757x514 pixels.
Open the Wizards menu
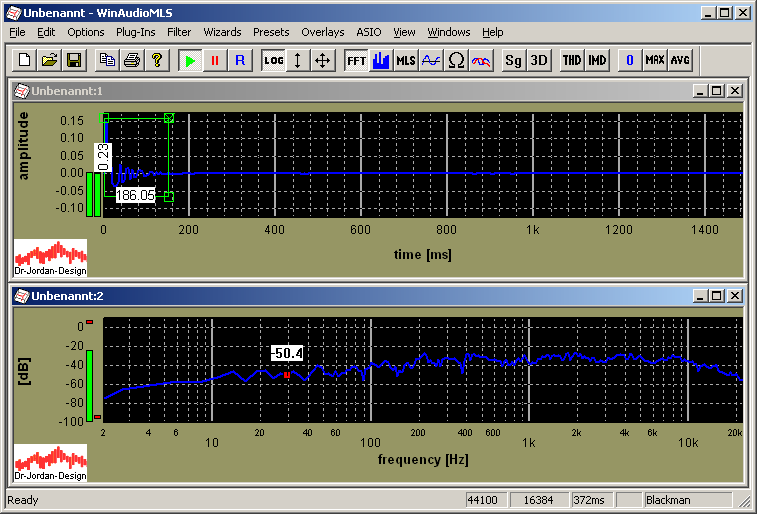tap(222, 32)
